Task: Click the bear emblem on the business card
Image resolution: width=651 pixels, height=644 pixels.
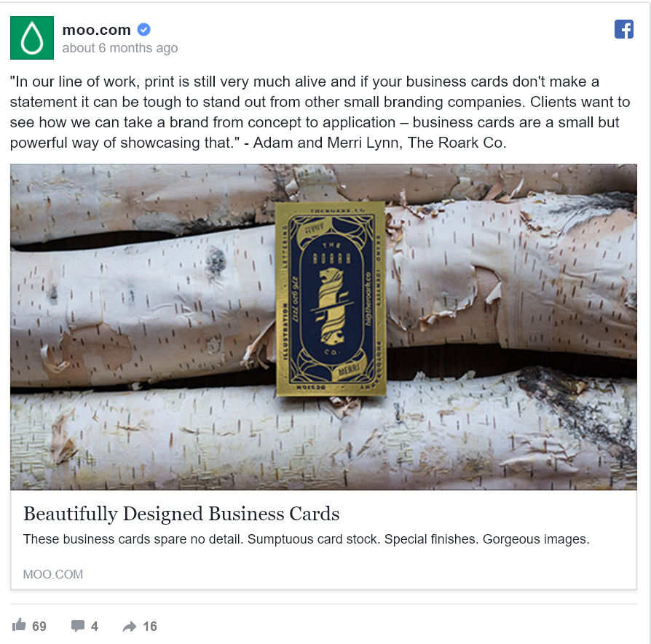Action: (333, 306)
